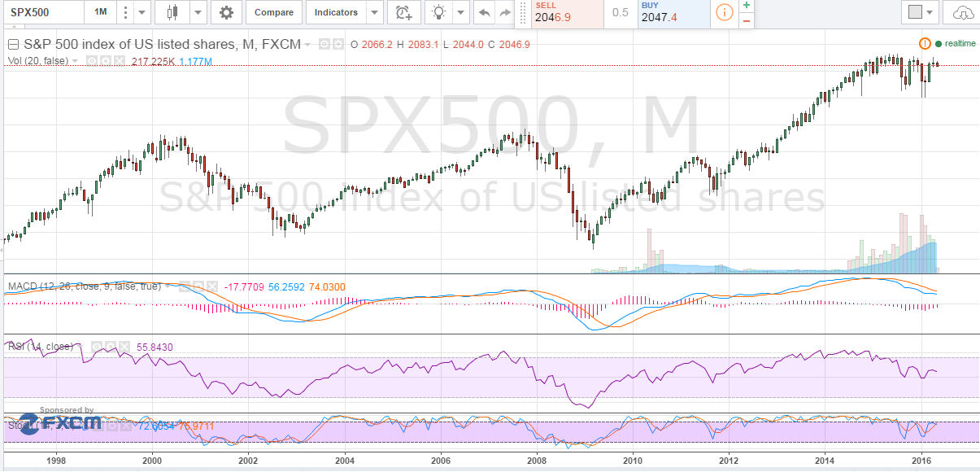Toggle visibility eye of S&P 500 series
The image size is (980, 472).
click(324, 45)
